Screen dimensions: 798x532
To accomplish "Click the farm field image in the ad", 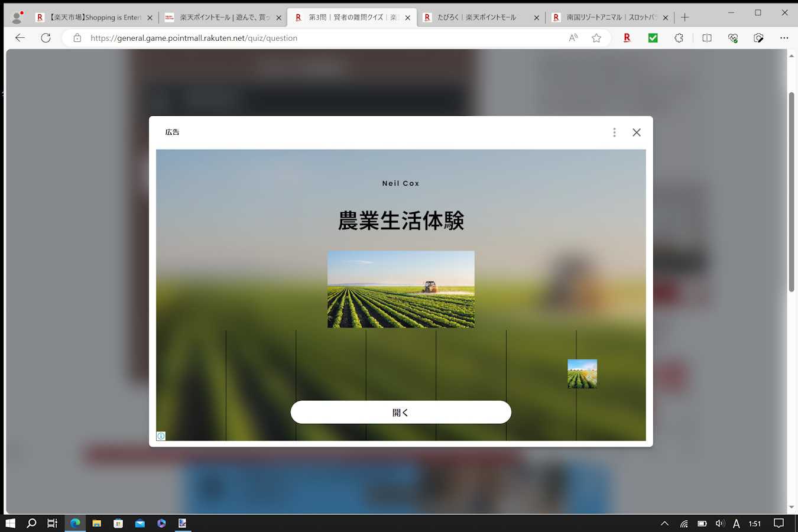I will [x=401, y=289].
